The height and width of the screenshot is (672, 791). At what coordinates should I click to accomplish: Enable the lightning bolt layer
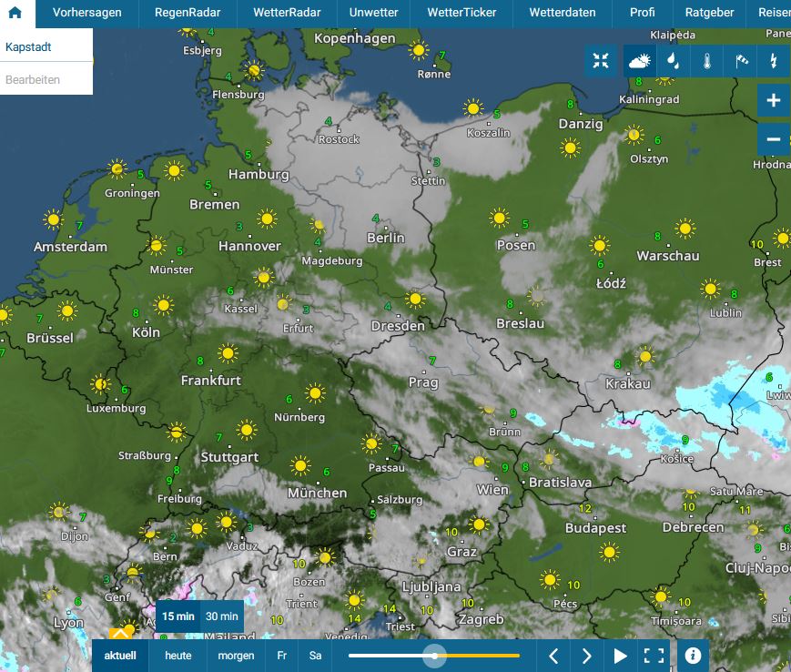click(x=774, y=61)
